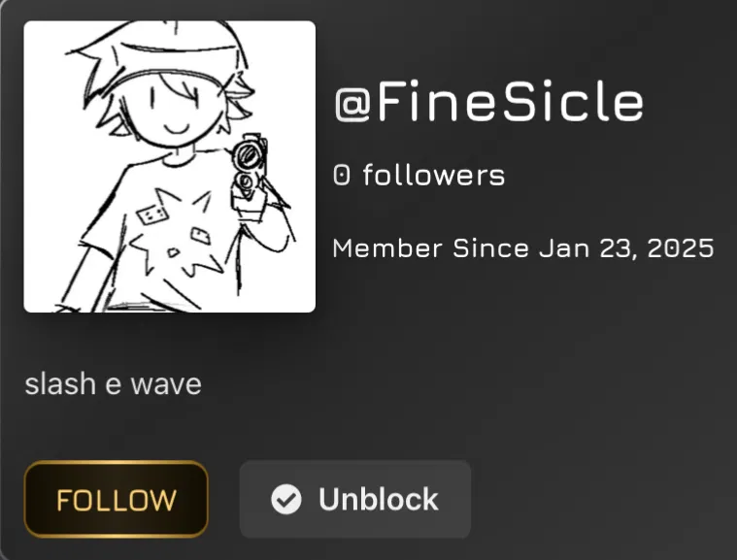
Task: Click the gold FOLLOW button
Action: tap(116, 499)
